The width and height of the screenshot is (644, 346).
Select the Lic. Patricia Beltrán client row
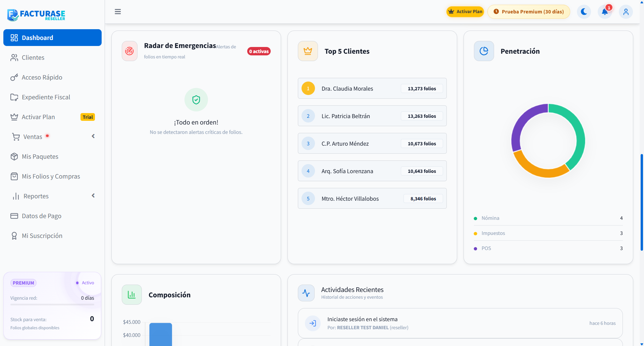pos(372,116)
